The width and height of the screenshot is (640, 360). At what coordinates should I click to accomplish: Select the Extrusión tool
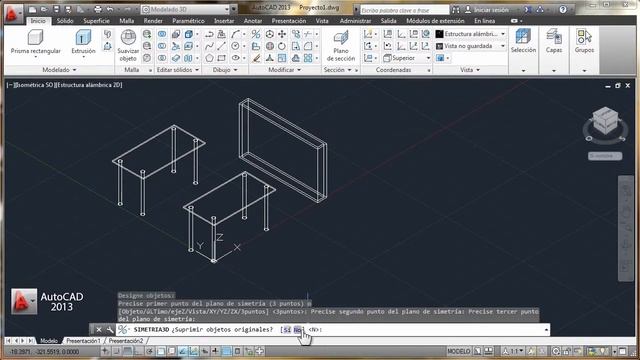tap(83, 42)
